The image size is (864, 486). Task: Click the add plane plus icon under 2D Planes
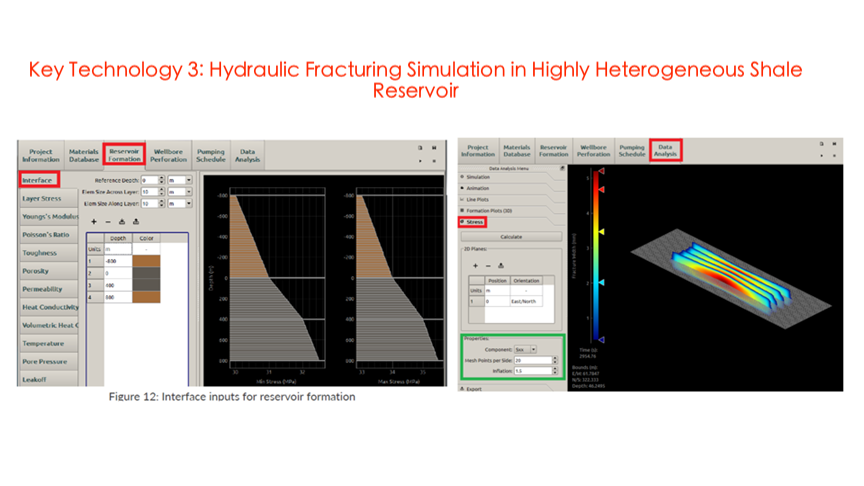(x=475, y=266)
